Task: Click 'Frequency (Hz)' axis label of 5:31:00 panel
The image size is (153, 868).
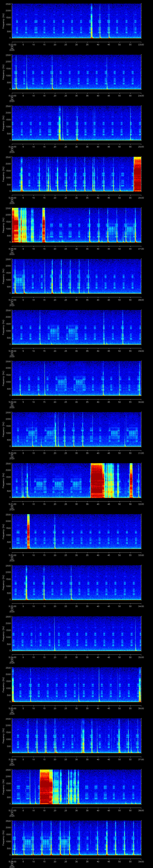Action: pos(3,480)
